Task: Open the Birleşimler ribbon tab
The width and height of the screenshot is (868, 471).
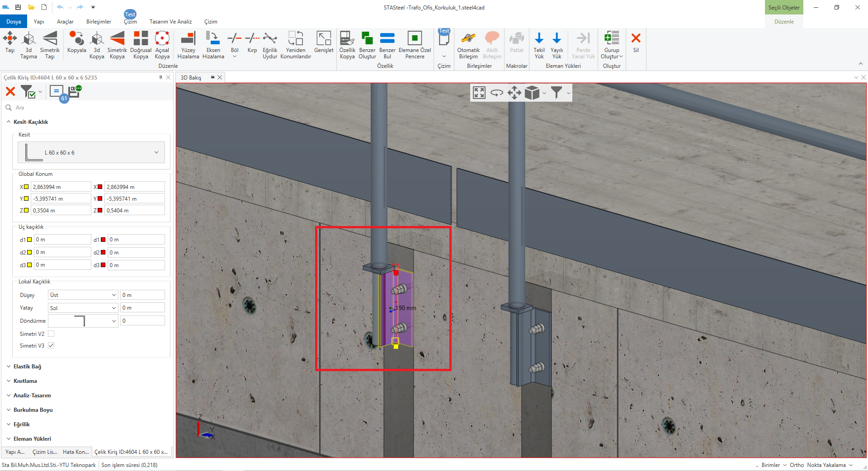Action: [99, 22]
